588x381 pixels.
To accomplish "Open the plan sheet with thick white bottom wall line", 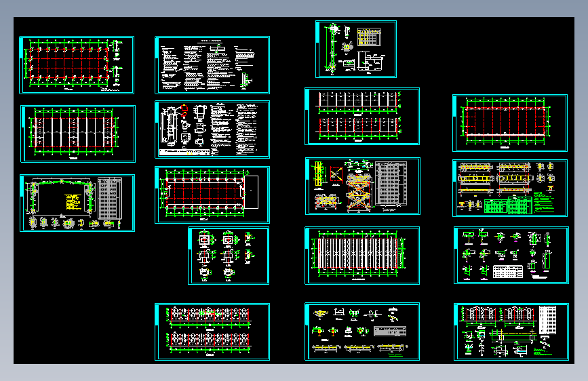I will (510, 123).
